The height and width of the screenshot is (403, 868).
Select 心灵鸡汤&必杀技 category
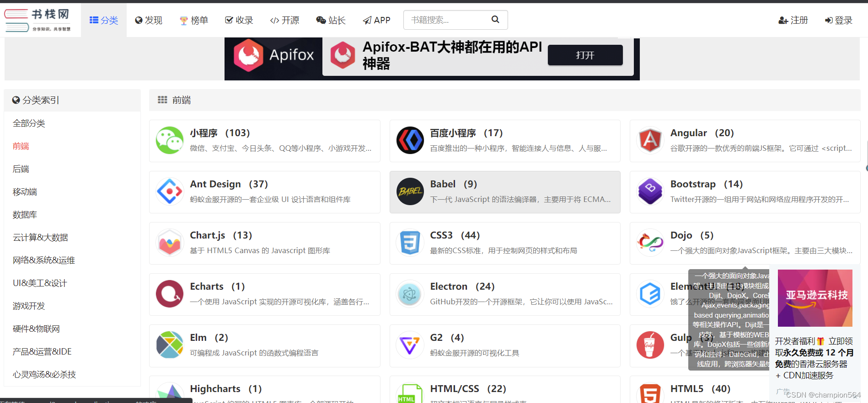click(44, 375)
